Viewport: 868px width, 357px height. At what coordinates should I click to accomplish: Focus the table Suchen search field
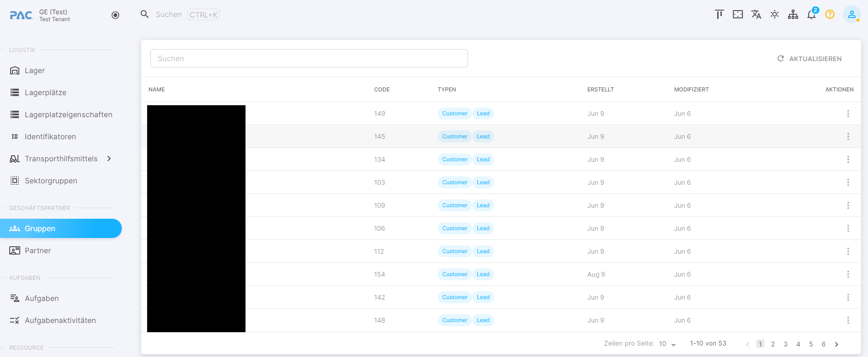309,58
